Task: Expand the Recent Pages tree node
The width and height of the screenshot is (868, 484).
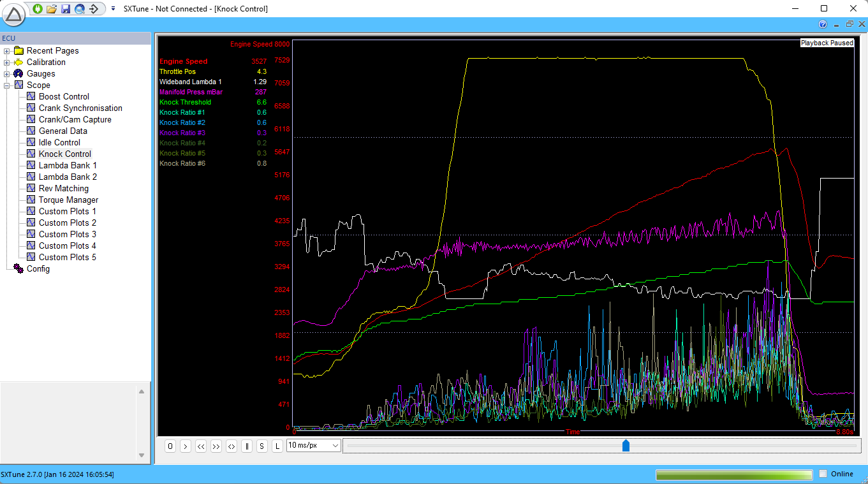Action: pyautogui.click(x=6, y=51)
